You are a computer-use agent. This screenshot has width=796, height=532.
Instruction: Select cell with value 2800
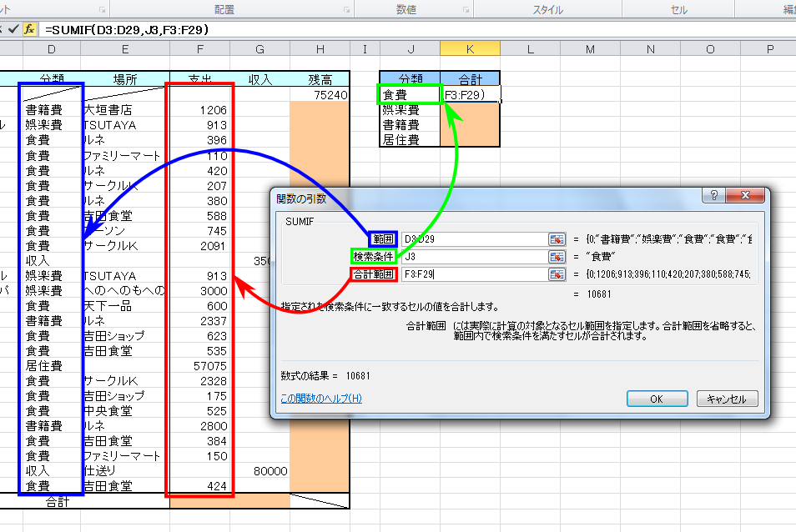(x=200, y=426)
